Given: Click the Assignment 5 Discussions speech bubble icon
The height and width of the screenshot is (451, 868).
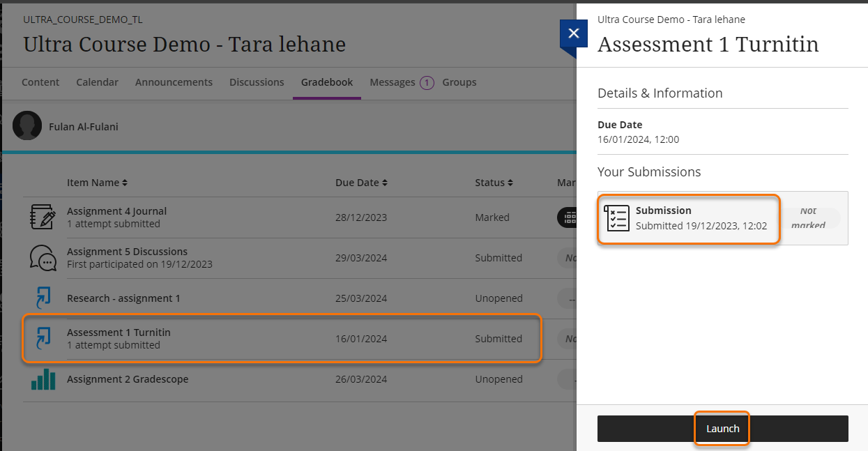Looking at the screenshot, I should coord(43,258).
